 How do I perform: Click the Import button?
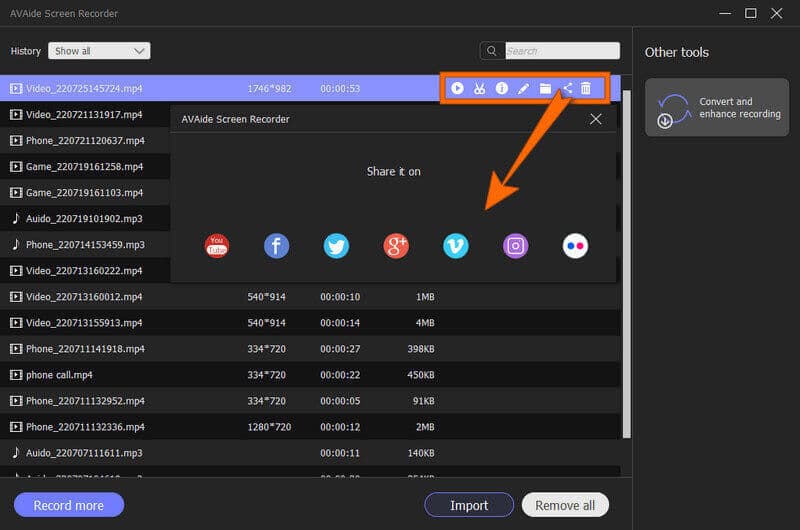[469, 505]
